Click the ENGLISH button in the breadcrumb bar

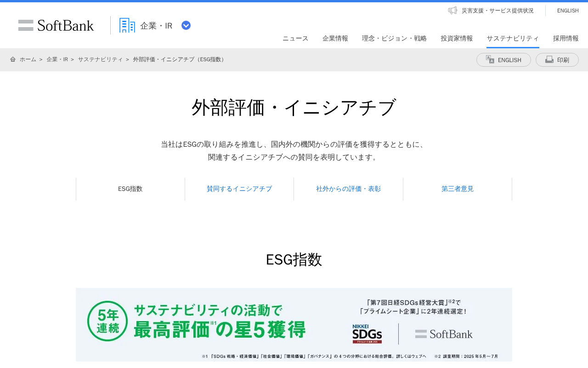(503, 60)
